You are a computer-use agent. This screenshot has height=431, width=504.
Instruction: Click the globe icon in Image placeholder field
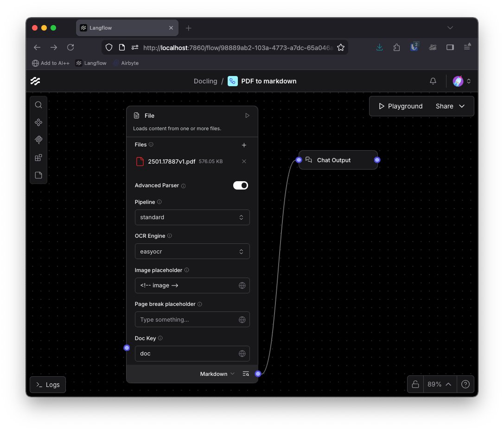coord(242,285)
